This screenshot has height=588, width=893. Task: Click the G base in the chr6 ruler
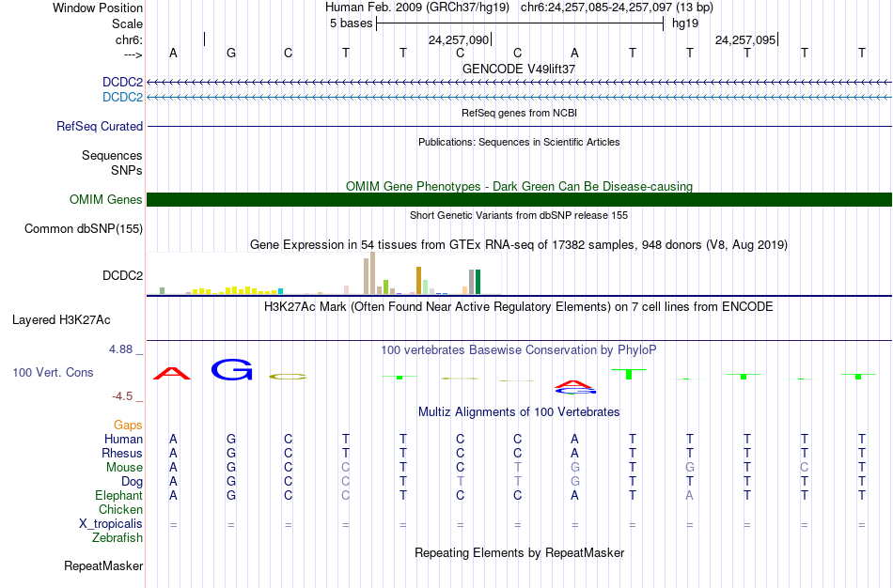[x=230, y=53]
